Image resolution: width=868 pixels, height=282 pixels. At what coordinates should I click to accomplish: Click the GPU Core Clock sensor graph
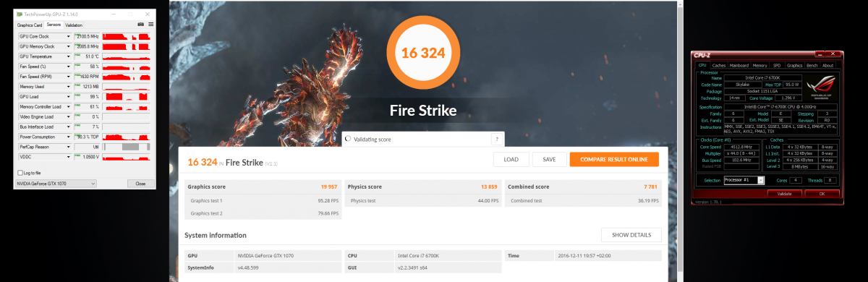pyautogui.click(x=127, y=36)
